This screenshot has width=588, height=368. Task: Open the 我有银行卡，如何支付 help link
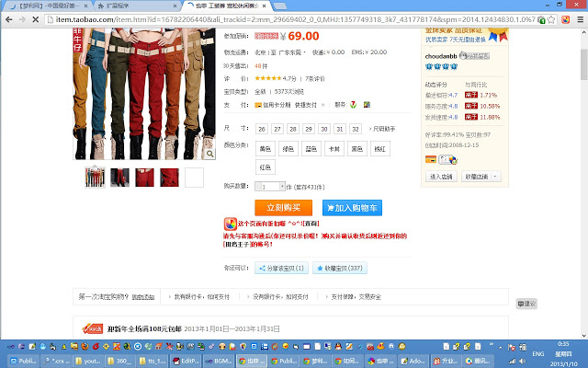[202, 296]
